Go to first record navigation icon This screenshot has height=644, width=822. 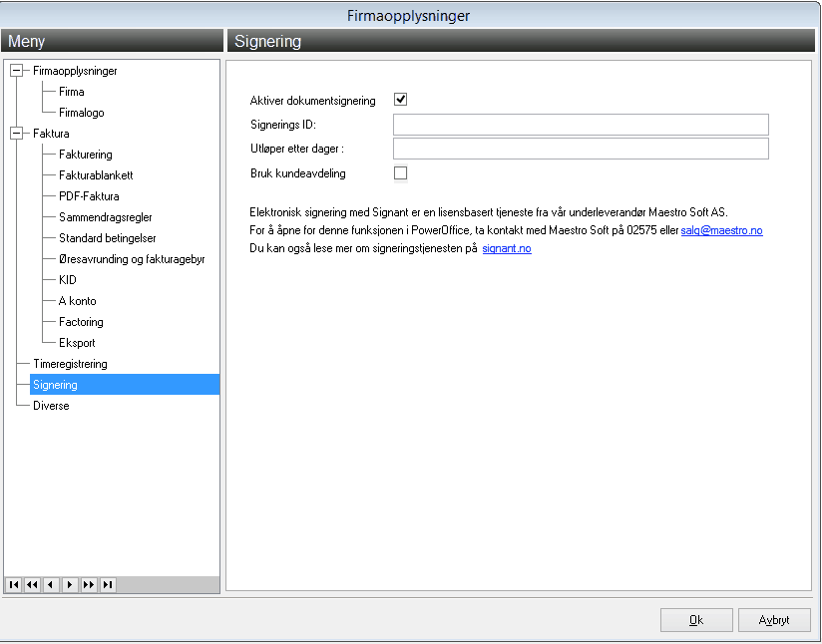(x=14, y=584)
